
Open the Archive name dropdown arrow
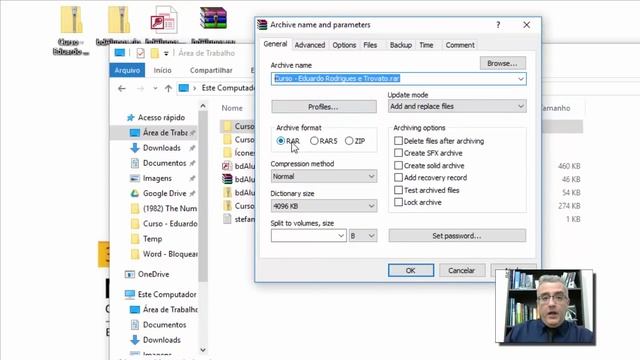[521, 79]
